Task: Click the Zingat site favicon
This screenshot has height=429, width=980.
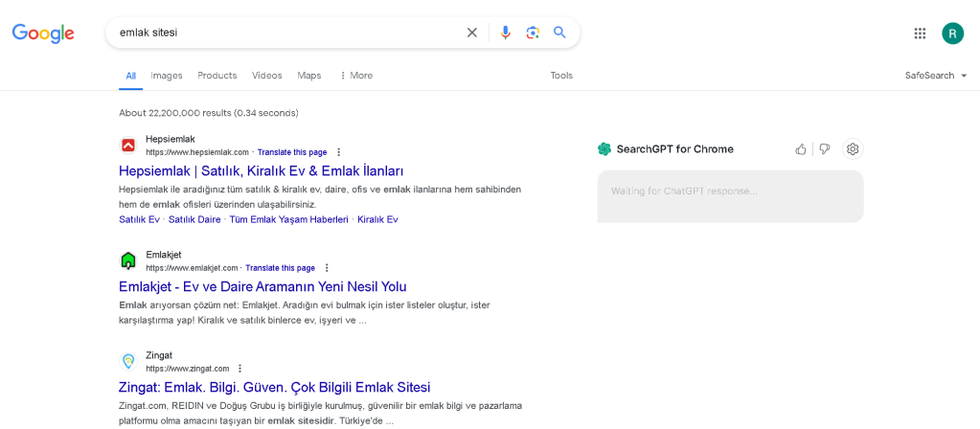Action: [128, 362]
